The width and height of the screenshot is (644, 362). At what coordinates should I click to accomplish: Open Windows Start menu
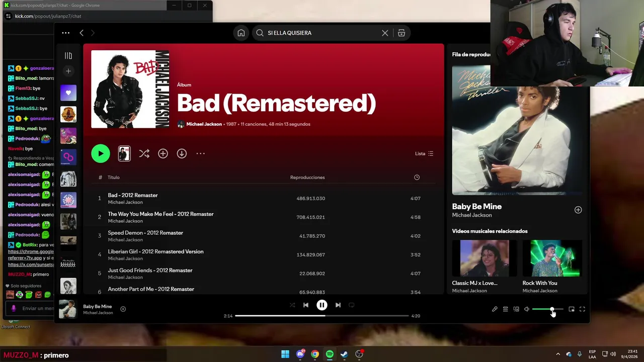(285, 354)
